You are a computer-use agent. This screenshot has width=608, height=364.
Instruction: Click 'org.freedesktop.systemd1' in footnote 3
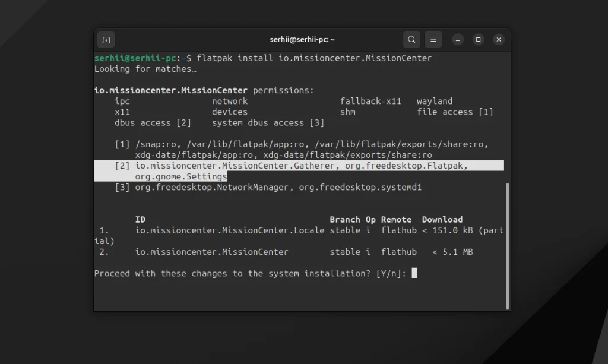[x=360, y=188]
